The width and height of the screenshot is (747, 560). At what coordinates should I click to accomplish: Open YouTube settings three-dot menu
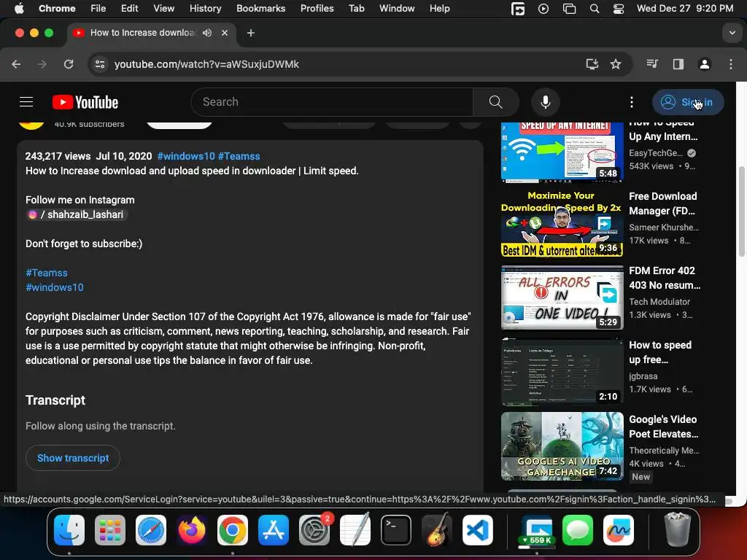pos(632,102)
